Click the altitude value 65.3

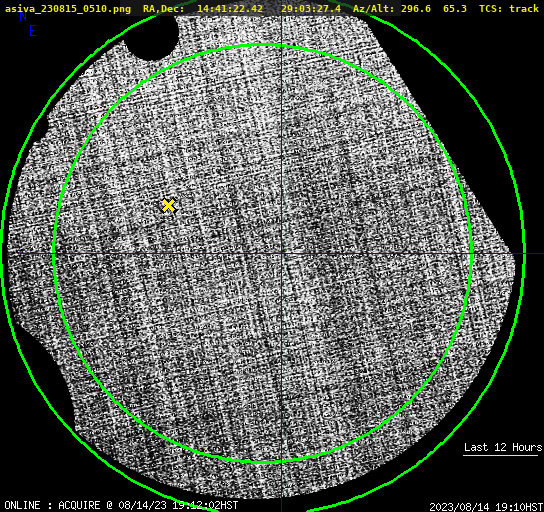point(455,8)
